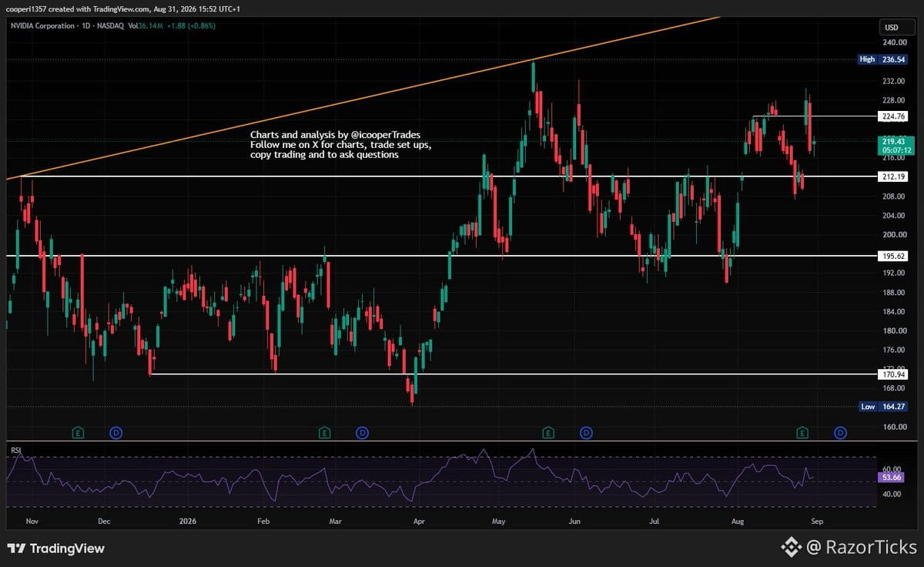Click the Aug time axis label
This screenshot has width=924, height=567.
(x=738, y=522)
